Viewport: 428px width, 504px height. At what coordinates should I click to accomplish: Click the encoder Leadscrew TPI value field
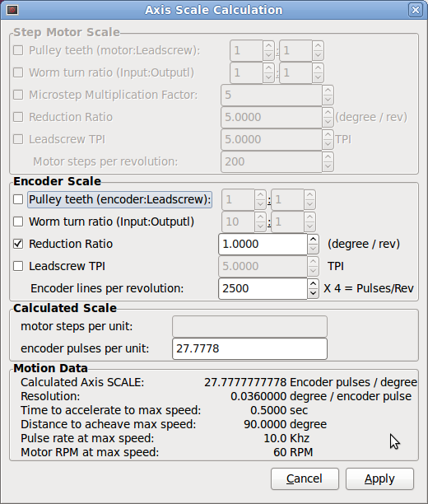tap(263, 266)
